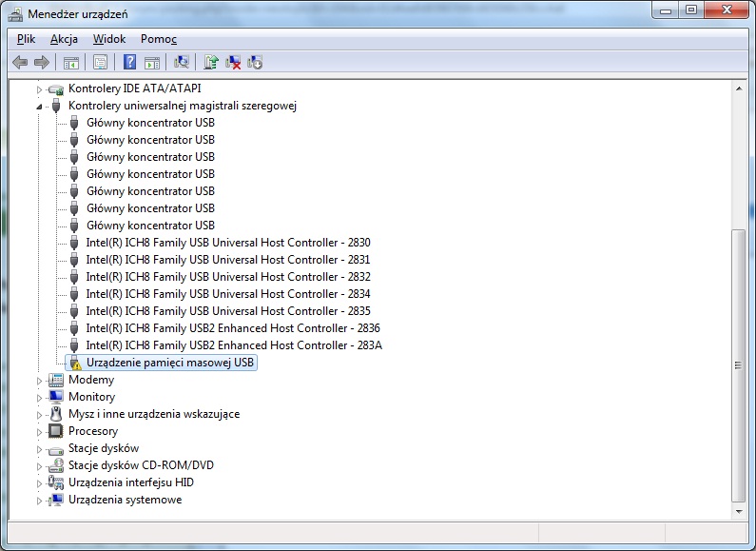The image size is (756, 551).
Task: Toggle the action pane toolbar icon
Action: [152, 62]
